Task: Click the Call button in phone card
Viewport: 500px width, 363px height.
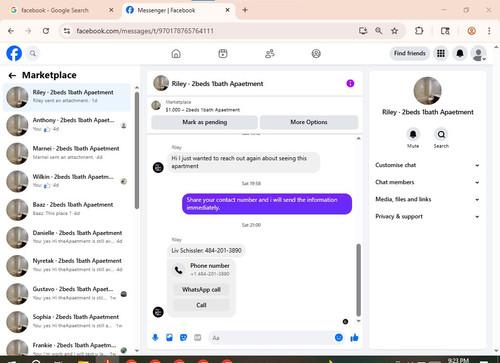Action: click(x=201, y=305)
